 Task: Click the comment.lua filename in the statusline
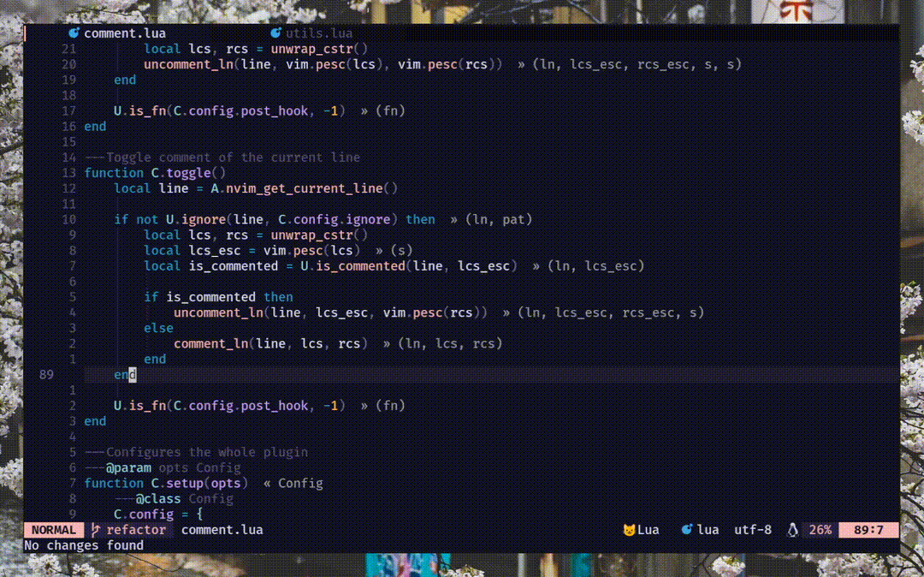point(222,530)
